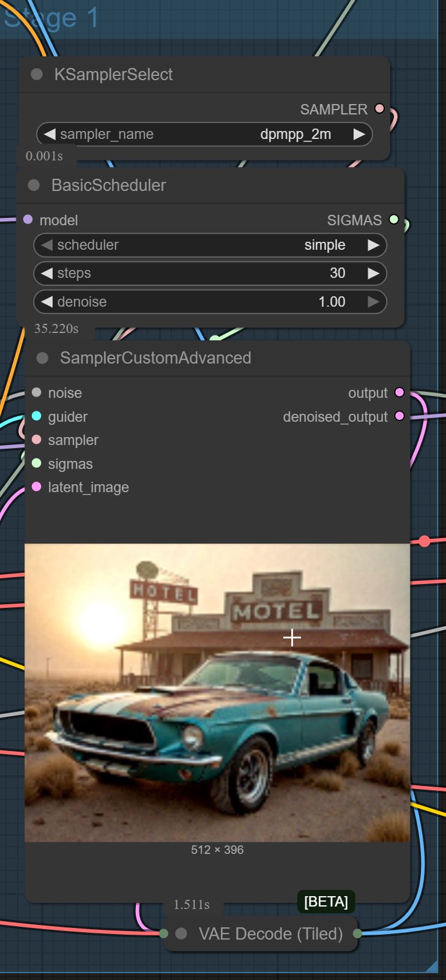Click the VAE Decode (Tiled) node title

pyautogui.click(x=271, y=933)
